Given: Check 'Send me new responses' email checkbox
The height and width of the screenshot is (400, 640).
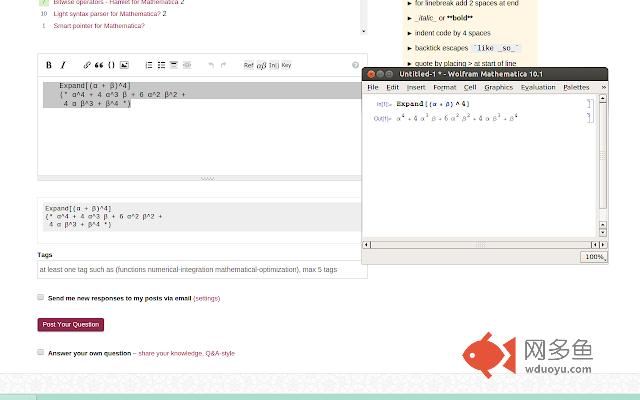Looking at the screenshot, I should pos(40,297).
